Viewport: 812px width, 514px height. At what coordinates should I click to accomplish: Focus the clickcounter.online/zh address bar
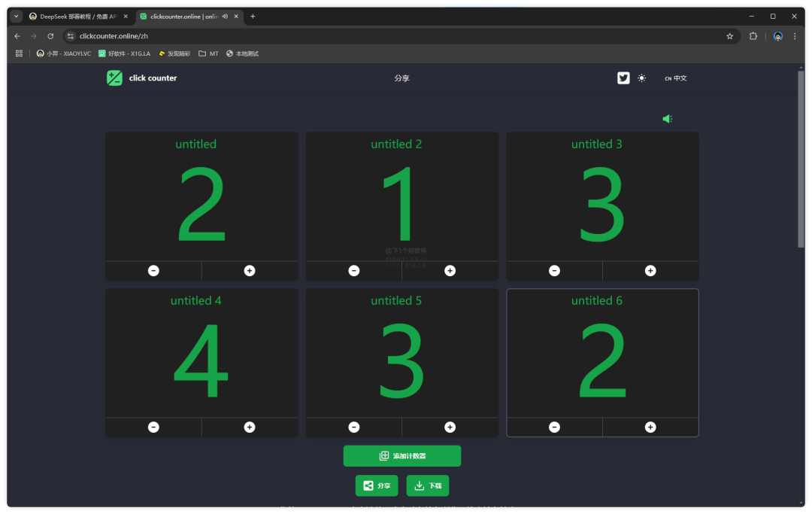click(400, 36)
